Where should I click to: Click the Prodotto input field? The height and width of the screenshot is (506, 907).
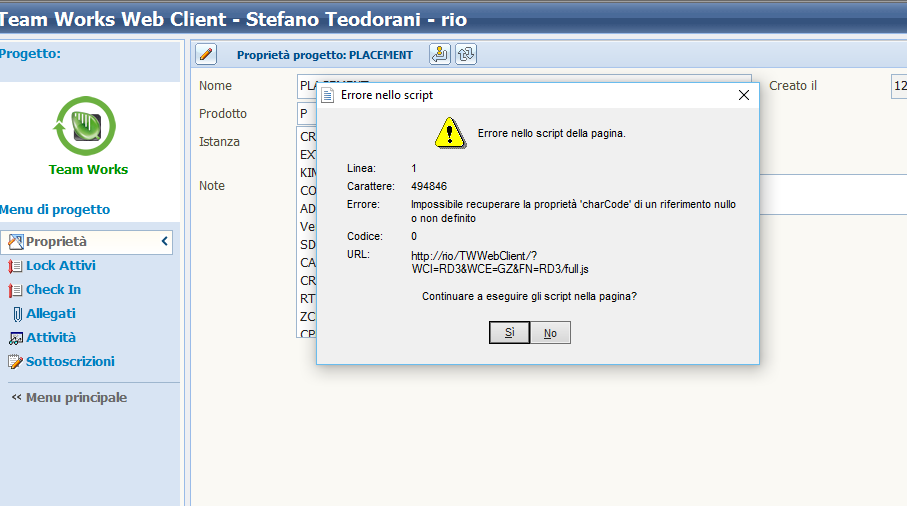307,113
